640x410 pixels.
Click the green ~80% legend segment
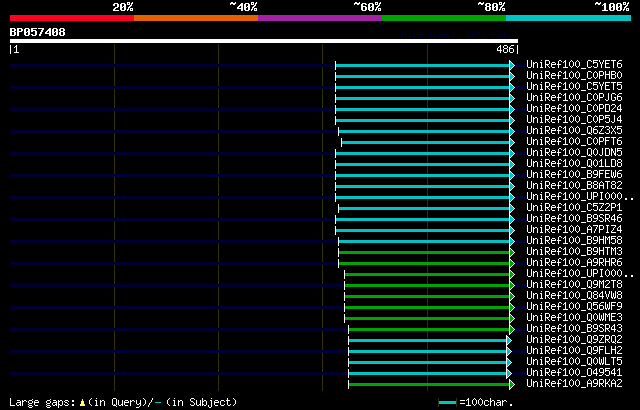pos(444,18)
